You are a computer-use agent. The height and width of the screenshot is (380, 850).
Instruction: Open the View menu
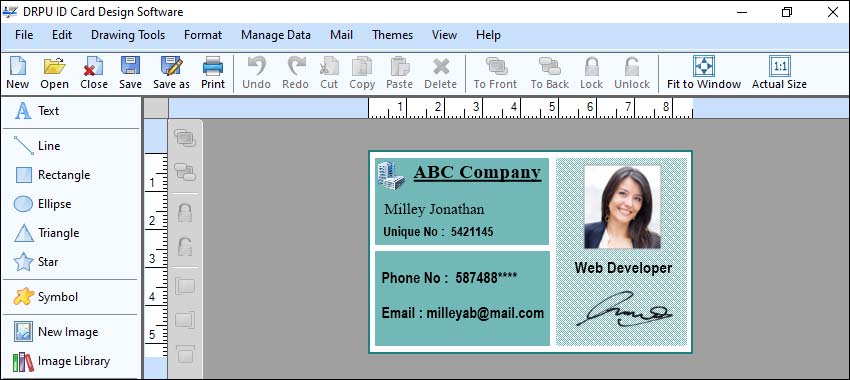[x=444, y=35]
